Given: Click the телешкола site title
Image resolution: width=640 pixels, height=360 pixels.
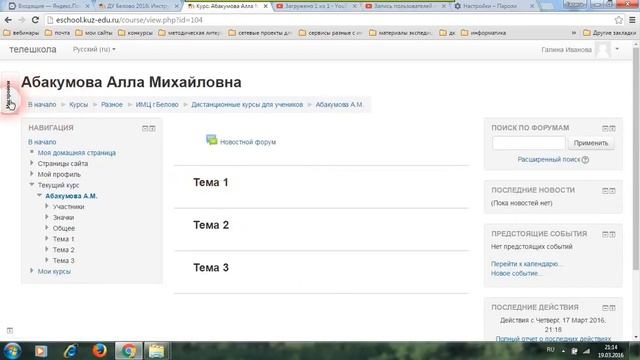Looking at the screenshot, I should click(33, 49).
